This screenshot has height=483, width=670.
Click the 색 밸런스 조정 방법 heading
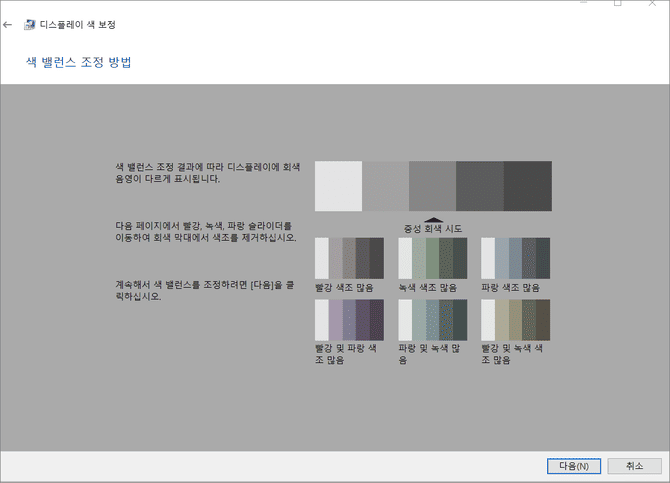coord(79,62)
